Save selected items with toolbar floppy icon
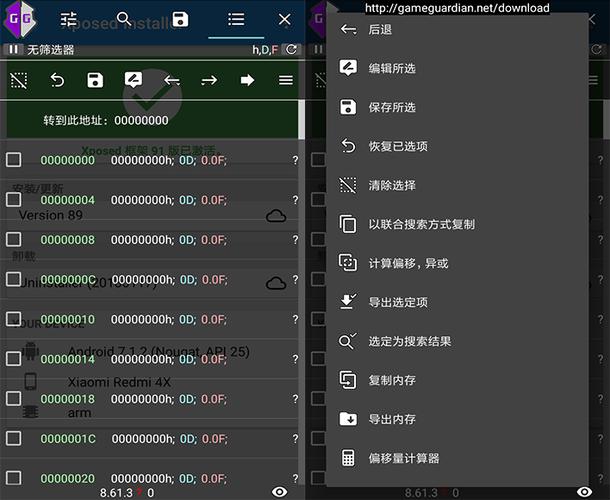Image resolution: width=610 pixels, height=500 pixels. pyautogui.click(x=95, y=81)
